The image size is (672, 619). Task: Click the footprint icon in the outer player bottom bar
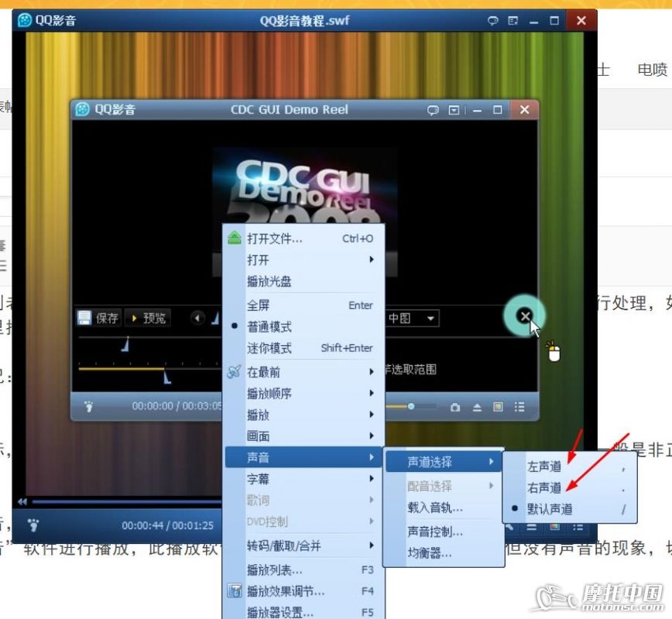(33, 525)
